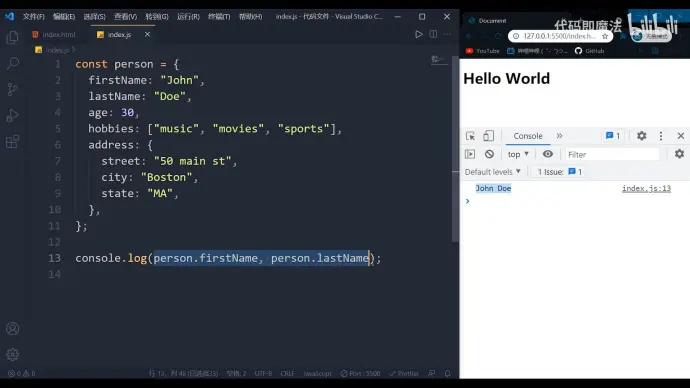The width and height of the screenshot is (690, 388).
Task: Select the Document browser tab
Action: click(488, 21)
